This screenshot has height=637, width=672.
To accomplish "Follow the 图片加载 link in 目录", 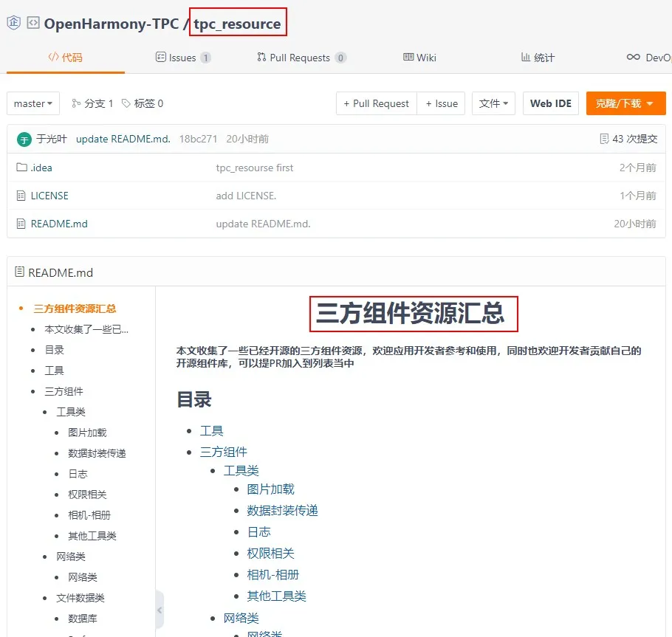I will (x=271, y=489).
